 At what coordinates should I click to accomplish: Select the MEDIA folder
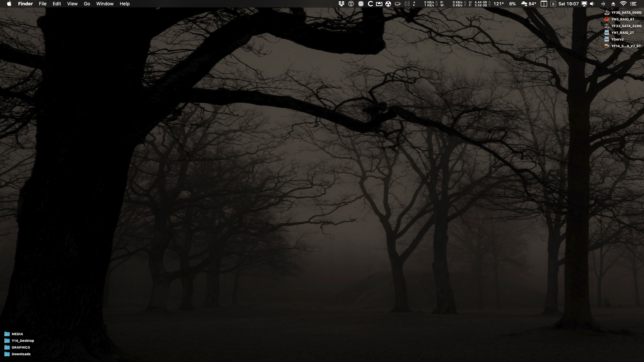(x=7, y=334)
